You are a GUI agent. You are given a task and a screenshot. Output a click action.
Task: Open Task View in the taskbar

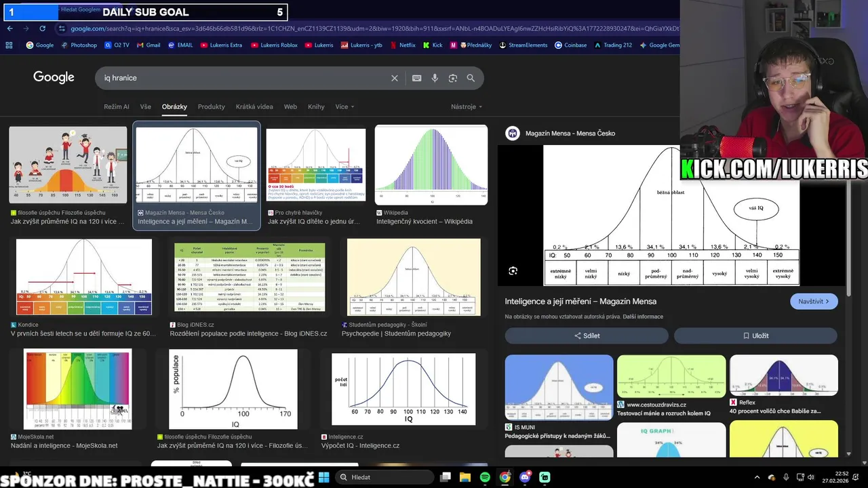pos(446,477)
